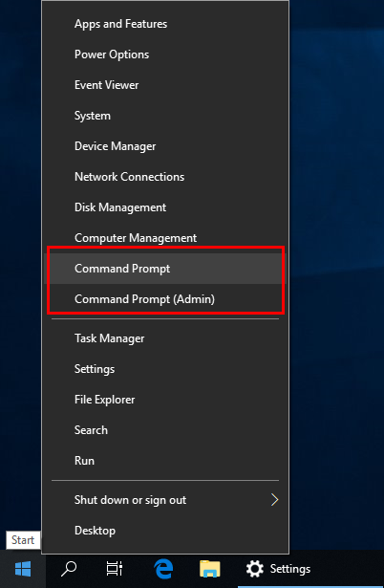Screen dimensions: 384x588
Task: Launch Microsoft Edge from taskbar
Action: pos(163,569)
